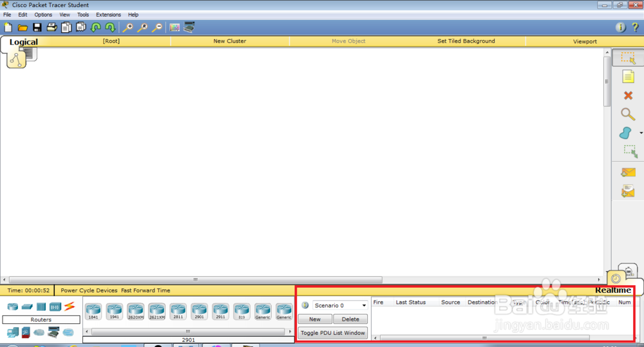
Task: Pick the 2901 router
Action: (199, 312)
